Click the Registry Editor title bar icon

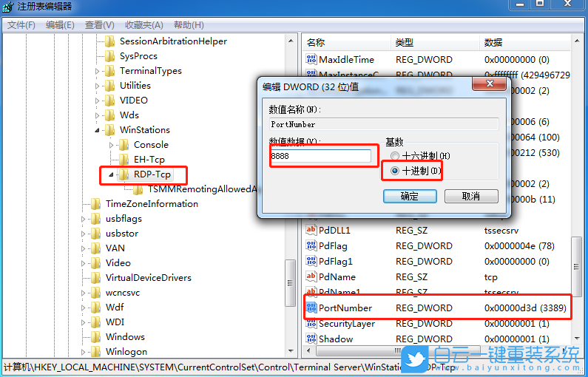pos(8,7)
